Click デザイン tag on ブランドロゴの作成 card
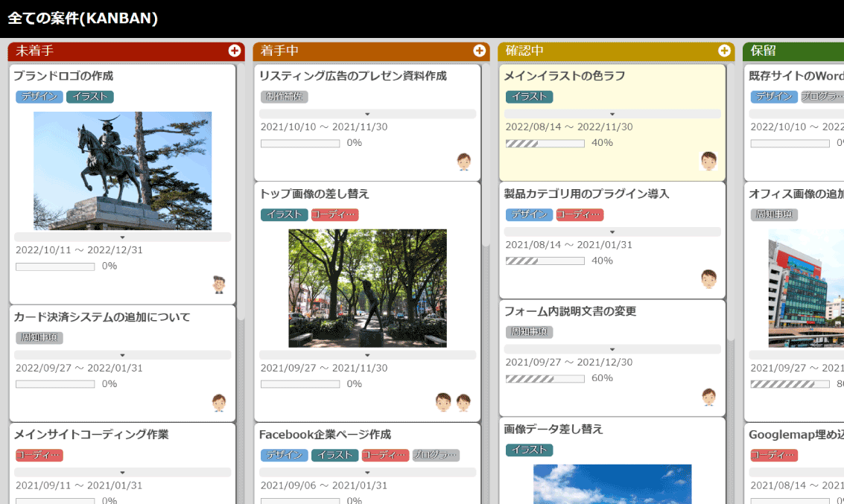This screenshot has width=844, height=504. click(x=39, y=97)
